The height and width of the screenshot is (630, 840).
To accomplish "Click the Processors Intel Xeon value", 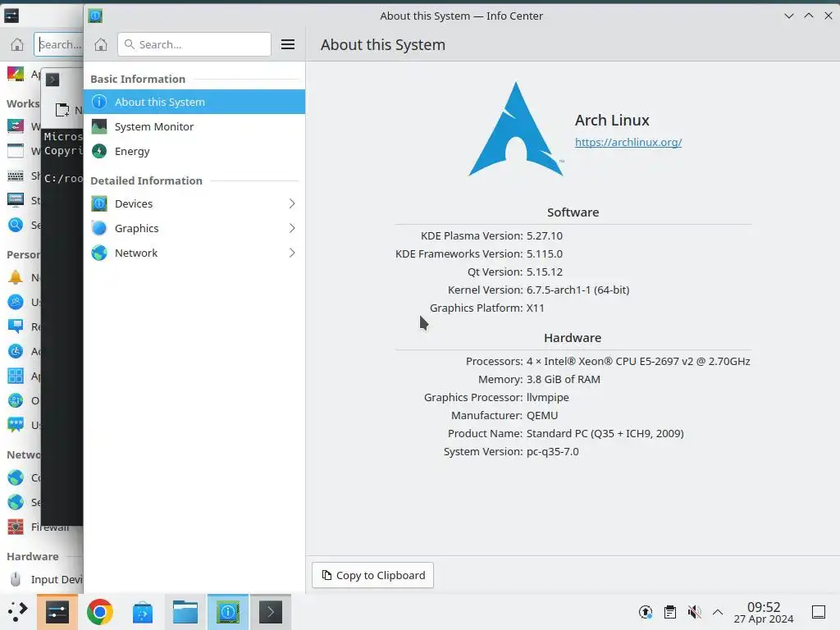I will click(x=638, y=361).
